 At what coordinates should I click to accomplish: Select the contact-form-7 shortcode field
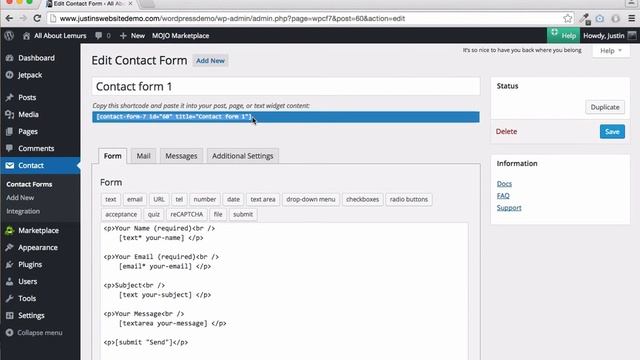click(286, 117)
